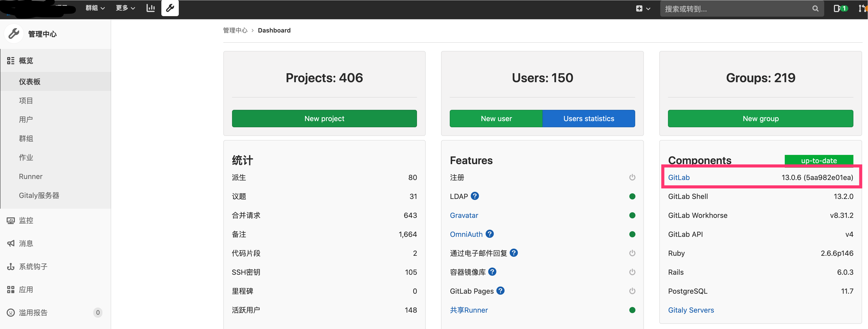Open the 共享Runner link
The image size is (868, 329).
coord(469,310)
